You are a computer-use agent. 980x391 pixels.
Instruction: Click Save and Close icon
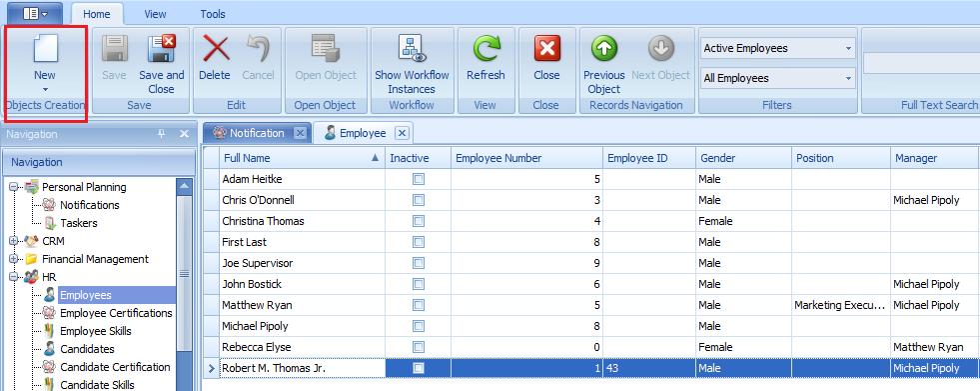click(x=161, y=49)
